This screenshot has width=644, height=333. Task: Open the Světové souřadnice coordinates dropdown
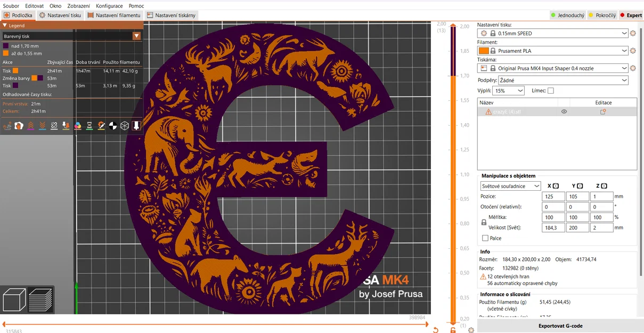click(510, 186)
